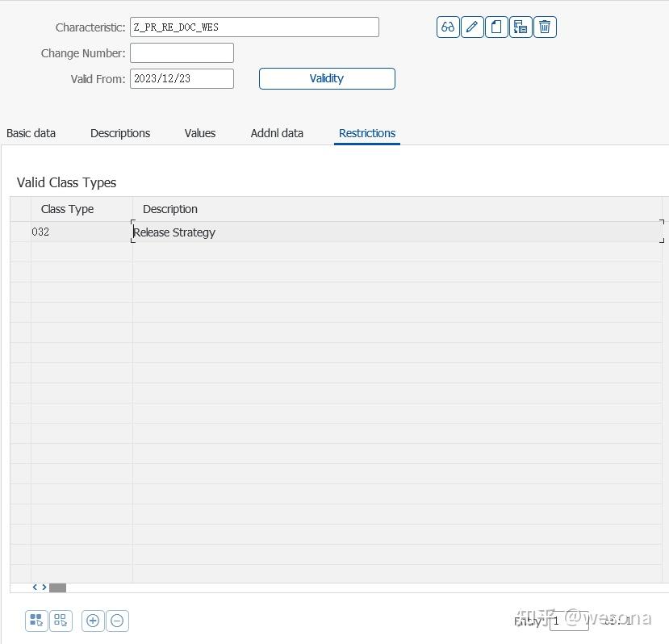Switch to the Descriptions tab
The image size is (669, 644).
tap(119, 132)
